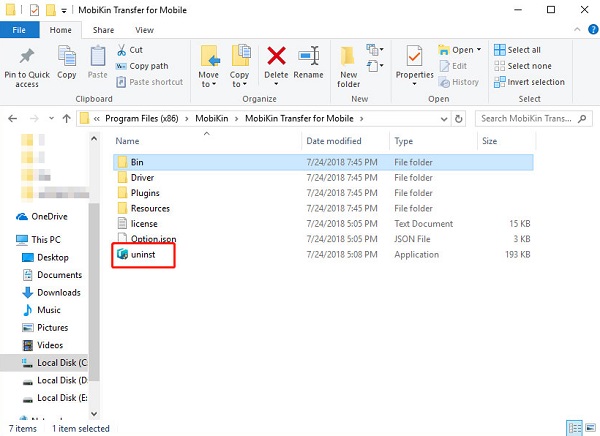Image resolution: width=600 pixels, height=436 pixels.
Task: Click Invert selection
Action: pos(529,82)
